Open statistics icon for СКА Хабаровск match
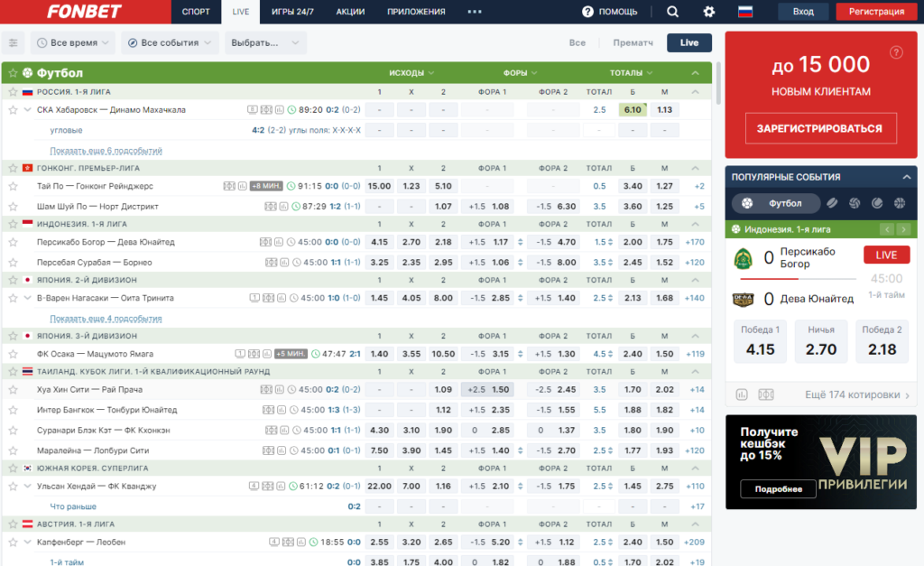Screen dimensions: 924x566 280,109
